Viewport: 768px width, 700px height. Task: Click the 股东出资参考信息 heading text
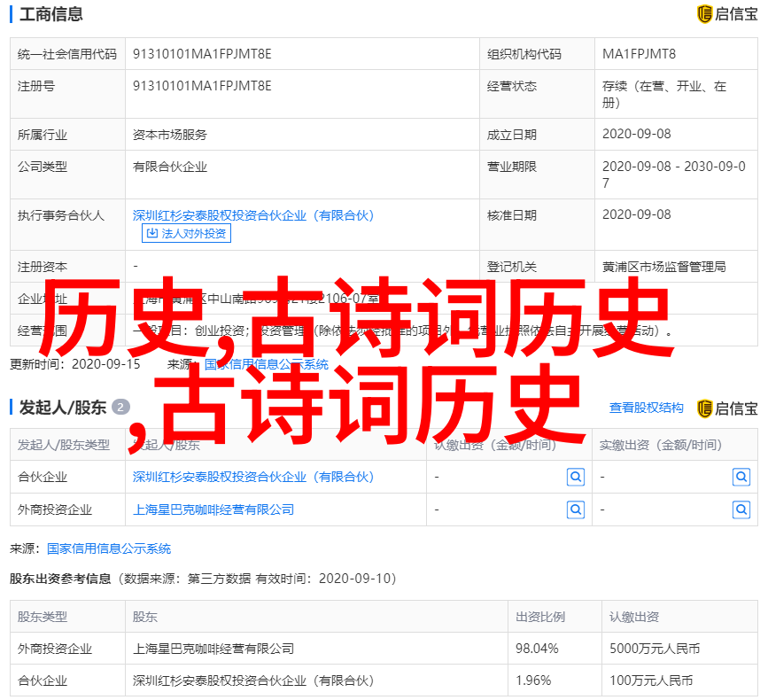pos(60,579)
